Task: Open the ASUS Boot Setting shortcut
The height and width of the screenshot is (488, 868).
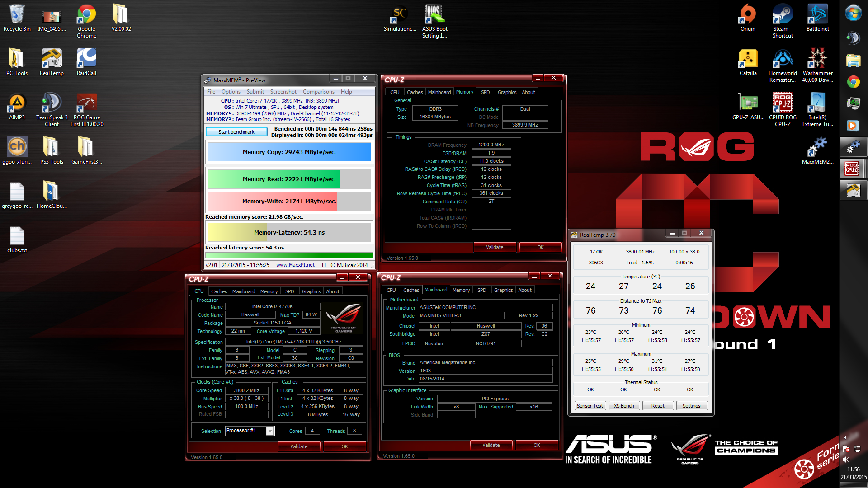Action: [x=434, y=21]
